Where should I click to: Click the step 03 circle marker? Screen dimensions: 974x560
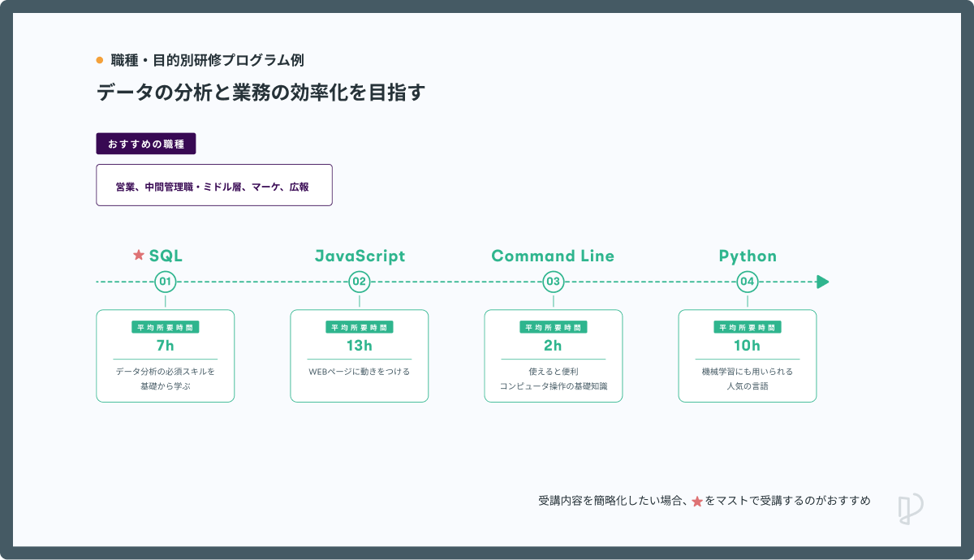554,282
